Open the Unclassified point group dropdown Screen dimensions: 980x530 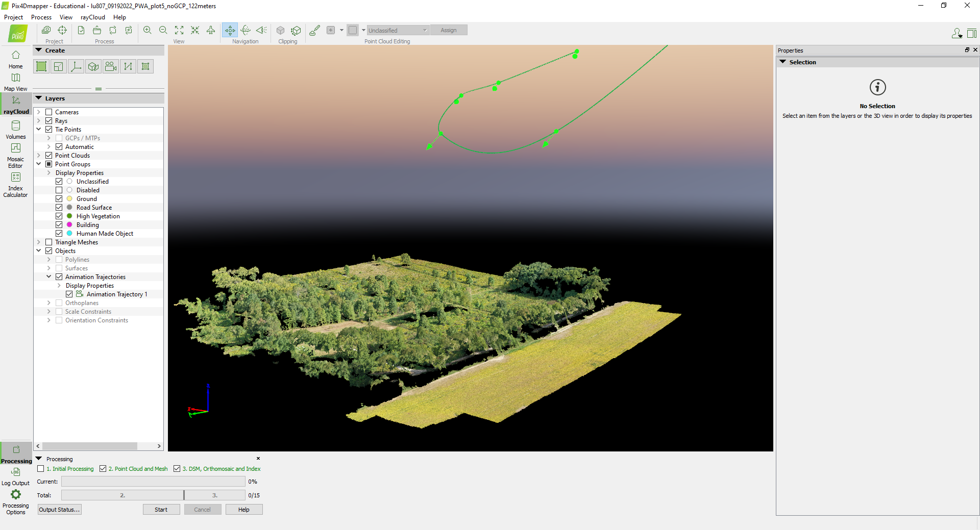(x=398, y=30)
